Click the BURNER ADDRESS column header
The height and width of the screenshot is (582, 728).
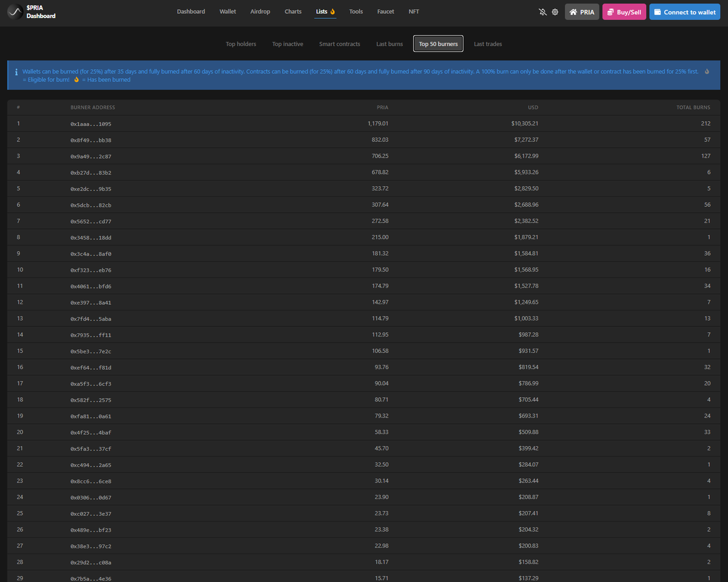point(93,107)
